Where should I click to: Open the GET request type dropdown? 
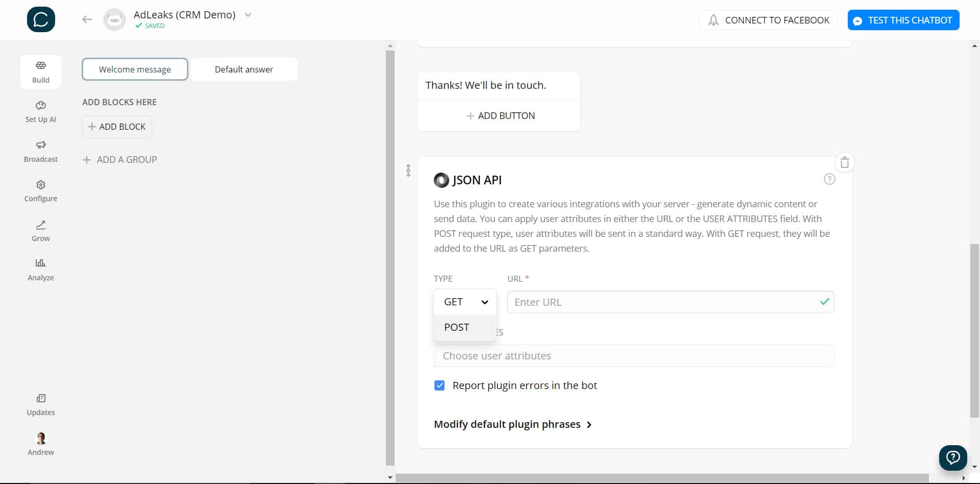(x=465, y=302)
